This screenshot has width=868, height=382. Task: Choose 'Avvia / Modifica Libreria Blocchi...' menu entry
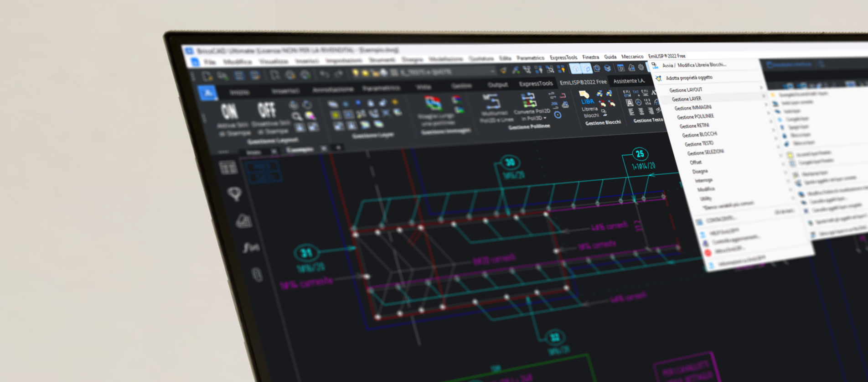694,65
